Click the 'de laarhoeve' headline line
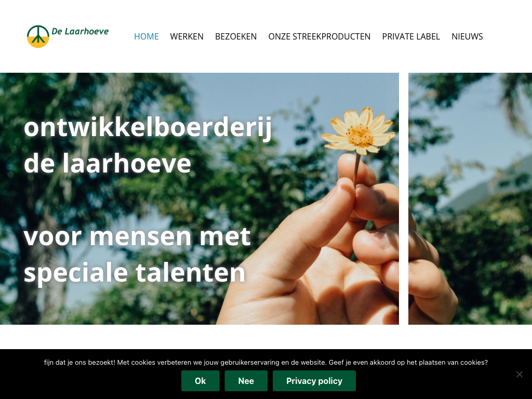This screenshot has height=399, width=532. click(108, 164)
